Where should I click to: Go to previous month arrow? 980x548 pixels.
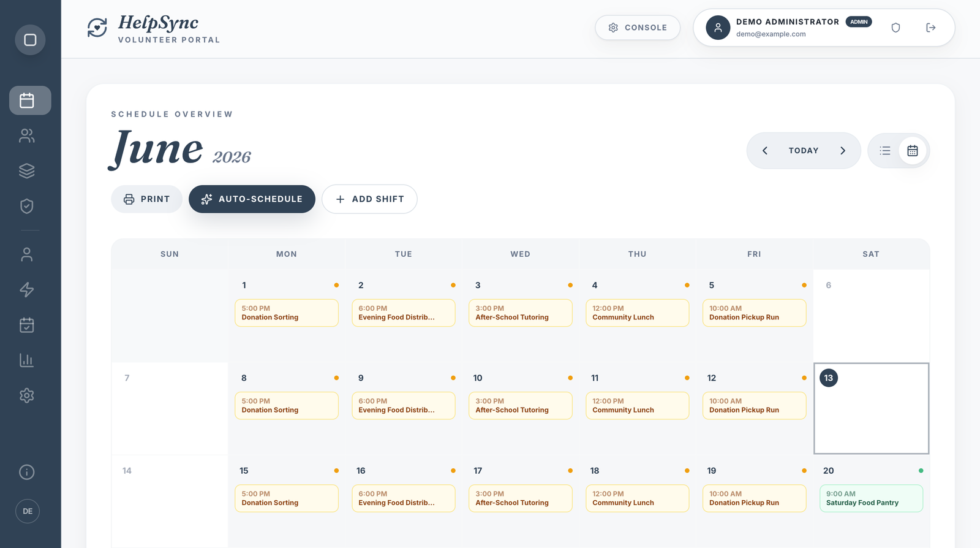click(x=764, y=151)
